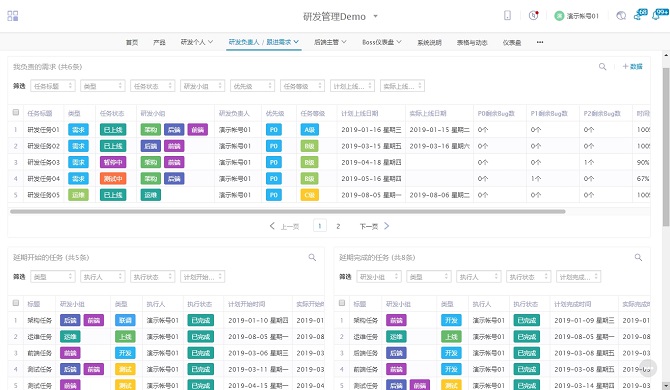Click the A级 level tag of 研发任务01
The image size is (670, 390).
click(x=310, y=129)
